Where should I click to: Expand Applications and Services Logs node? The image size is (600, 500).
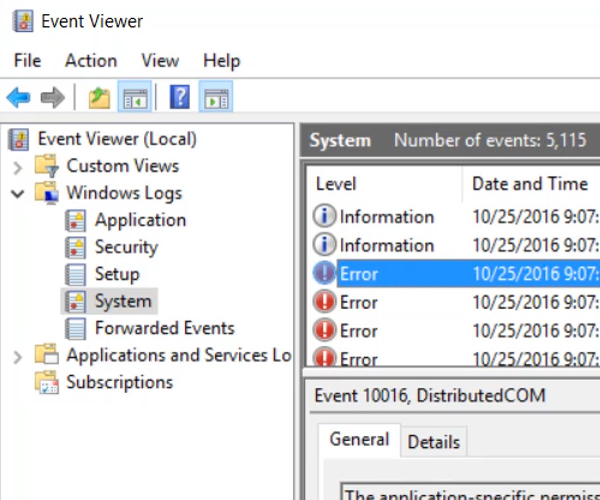coord(18,357)
